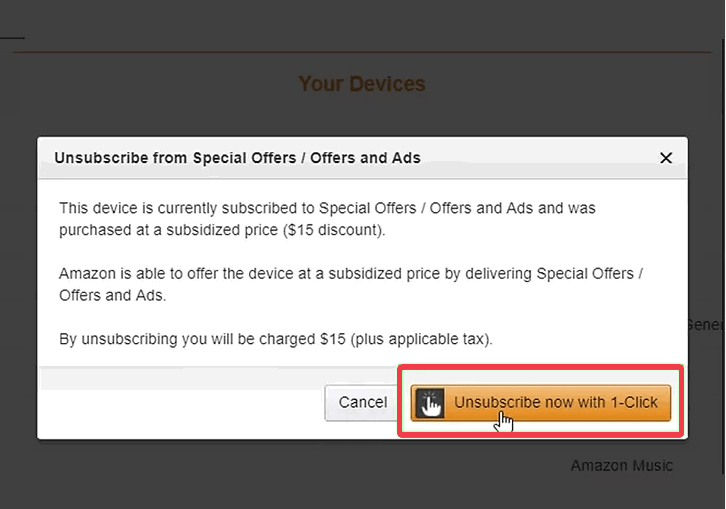Click the partially hidden text right of dialog
The width and height of the screenshot is (726, 509).
pyautogui.click(x=705, y=324)
